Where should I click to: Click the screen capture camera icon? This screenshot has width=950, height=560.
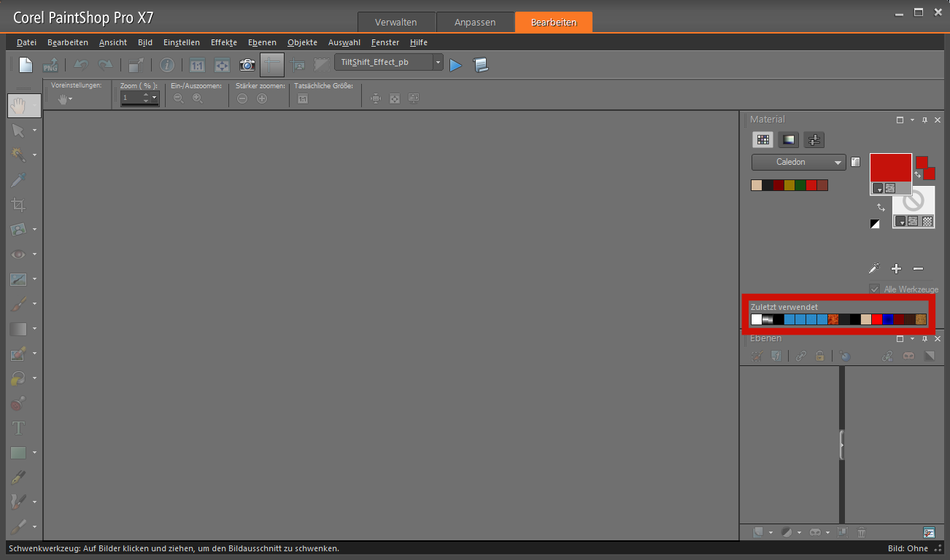[x=247, y=65]
